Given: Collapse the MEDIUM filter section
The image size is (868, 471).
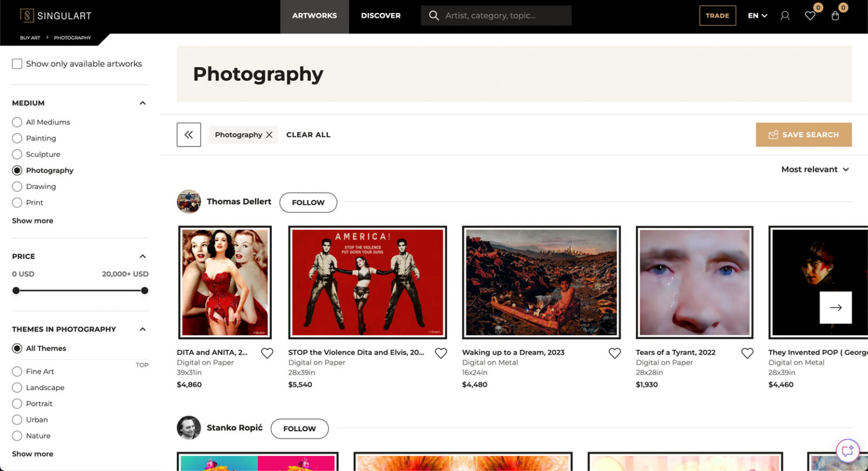Looking at the screenshot, I should (143, 102).
